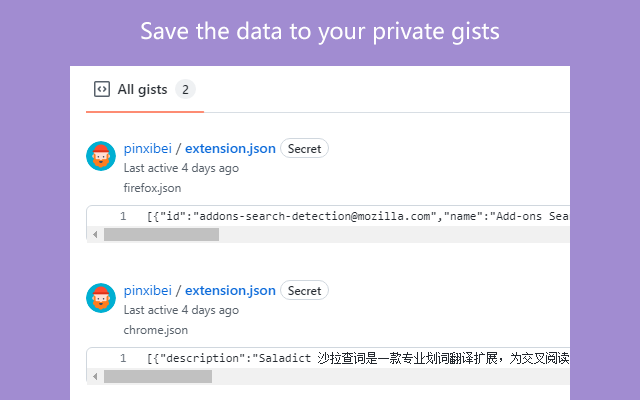Click the Saladict description code line

tap(358, 358)
